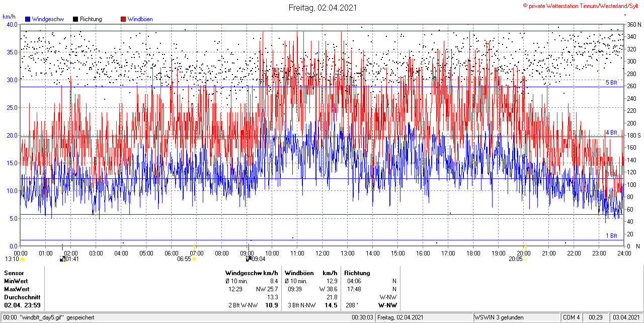Click the status message "windbft_day5.gif gespeichert"
This screenshot has height=323, width=644.
tap(57, 317)
